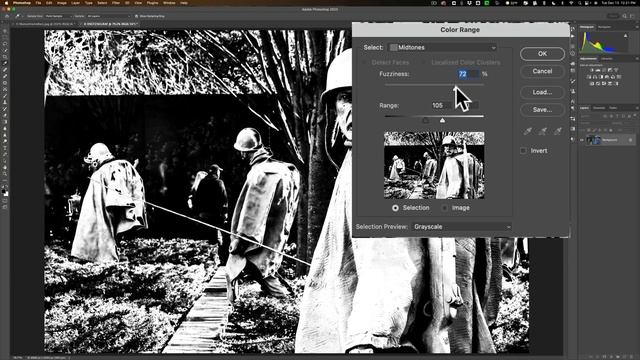Viewport: 640px width, 360px height.
Task: Select the Lasso tool in the toolbar
Action: tap(5, 44)
